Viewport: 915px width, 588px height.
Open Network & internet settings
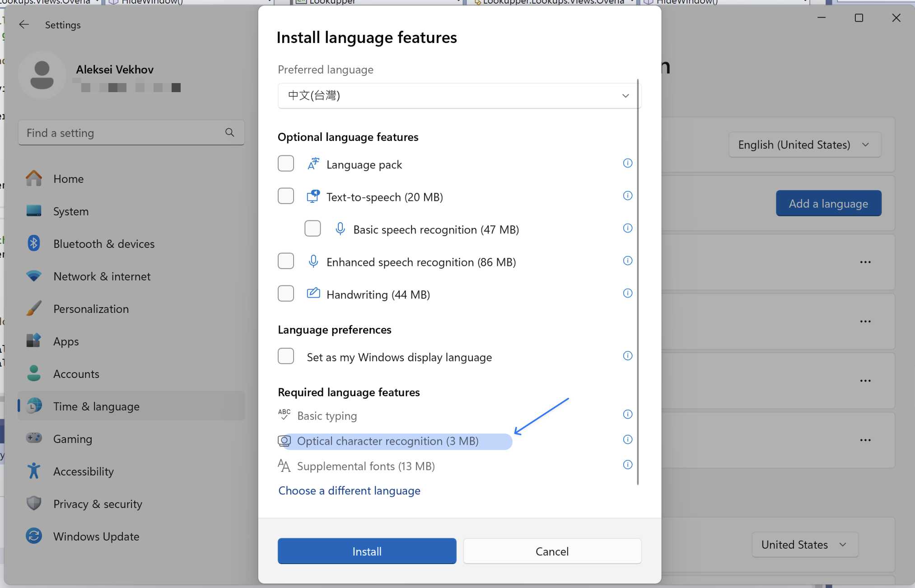(131, 276)
